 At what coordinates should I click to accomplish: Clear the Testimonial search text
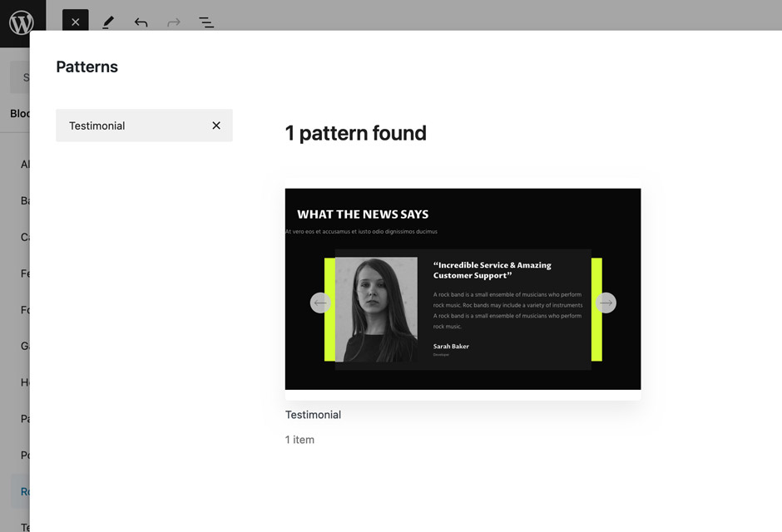[x=216, y=126]
